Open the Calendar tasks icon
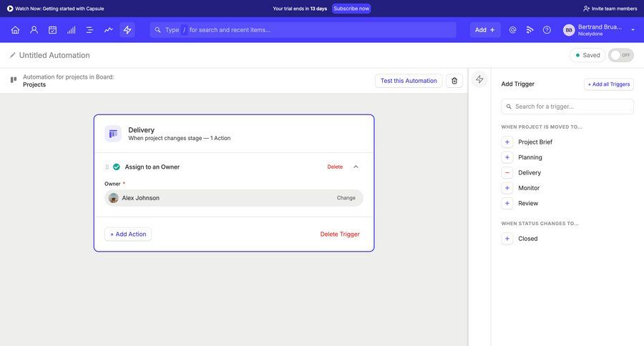The height and width of the screenshot is (346, 644). pos(52,30)
